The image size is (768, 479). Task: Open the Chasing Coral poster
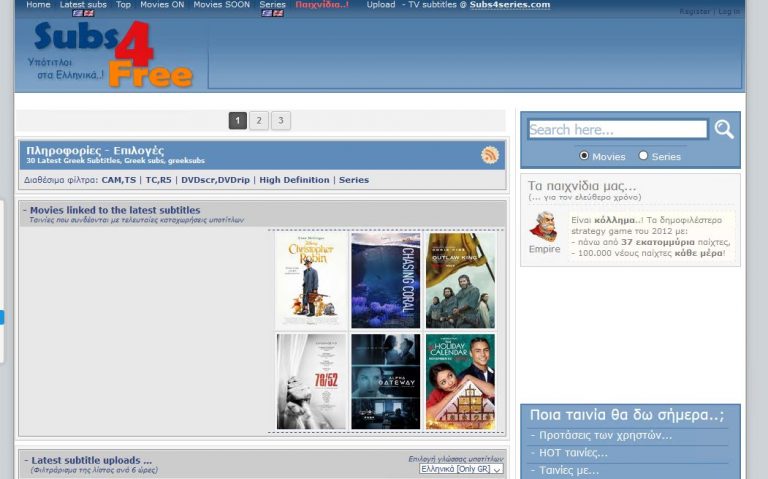tap(385, 281)
